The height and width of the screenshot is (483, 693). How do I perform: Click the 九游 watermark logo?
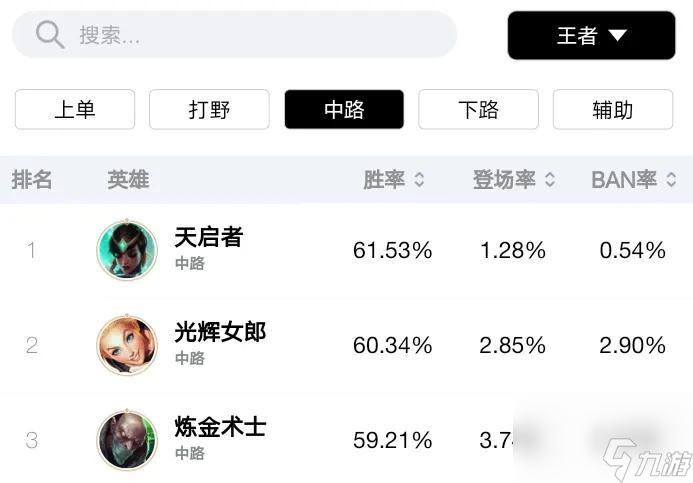647,460
